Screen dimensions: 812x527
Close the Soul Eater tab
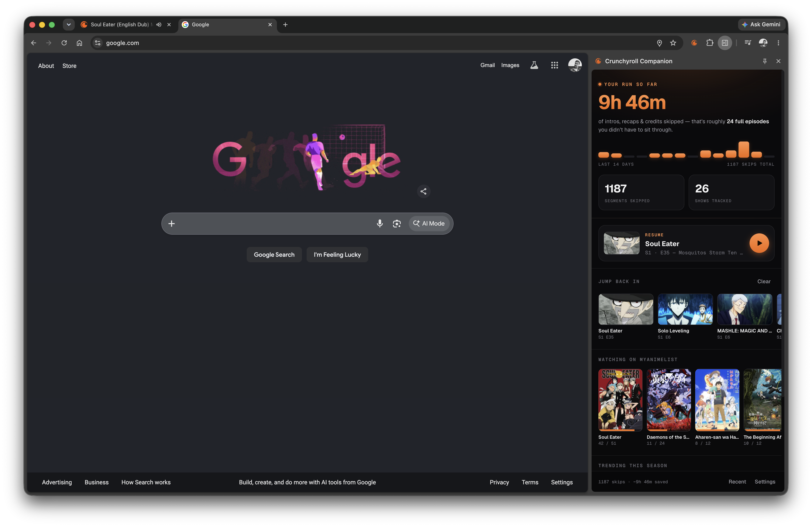click(x=169, y=25)
